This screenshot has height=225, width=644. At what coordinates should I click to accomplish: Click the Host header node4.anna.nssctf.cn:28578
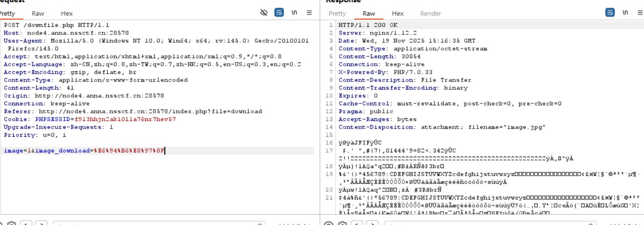pyautogui.click(x=66, y=33)
